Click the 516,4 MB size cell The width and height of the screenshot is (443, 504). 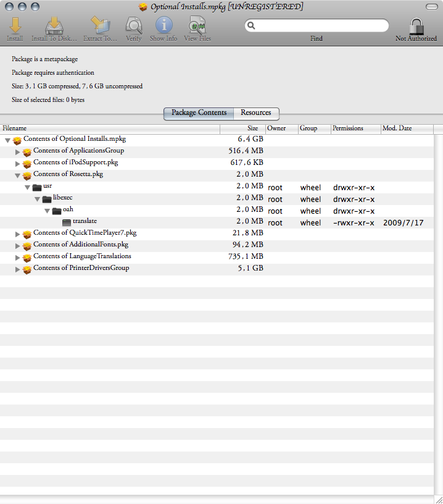(x=246, y=151)
